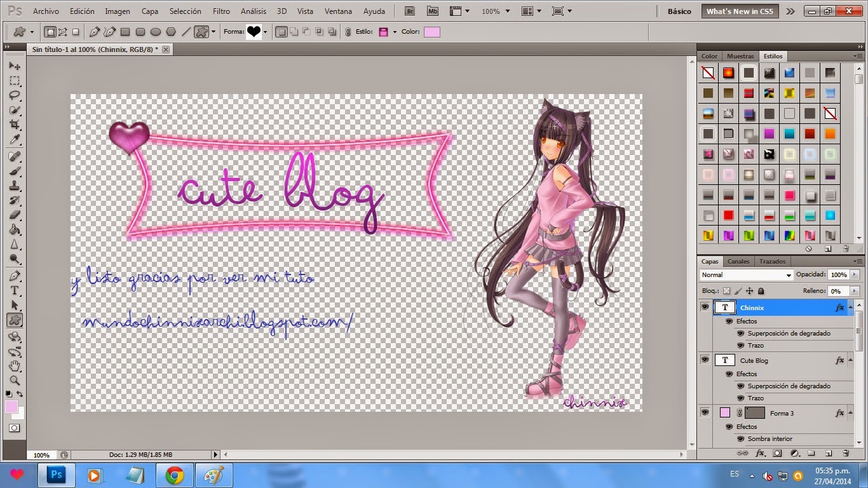This screenshot has width=868, height=488.
Task: Select the Hand tool
Action: coord(15,366)
